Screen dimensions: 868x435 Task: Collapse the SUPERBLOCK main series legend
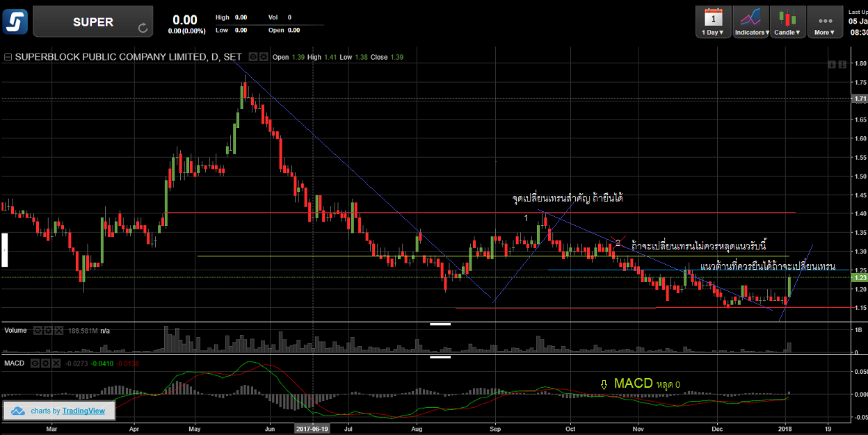(x=8, y=57)
